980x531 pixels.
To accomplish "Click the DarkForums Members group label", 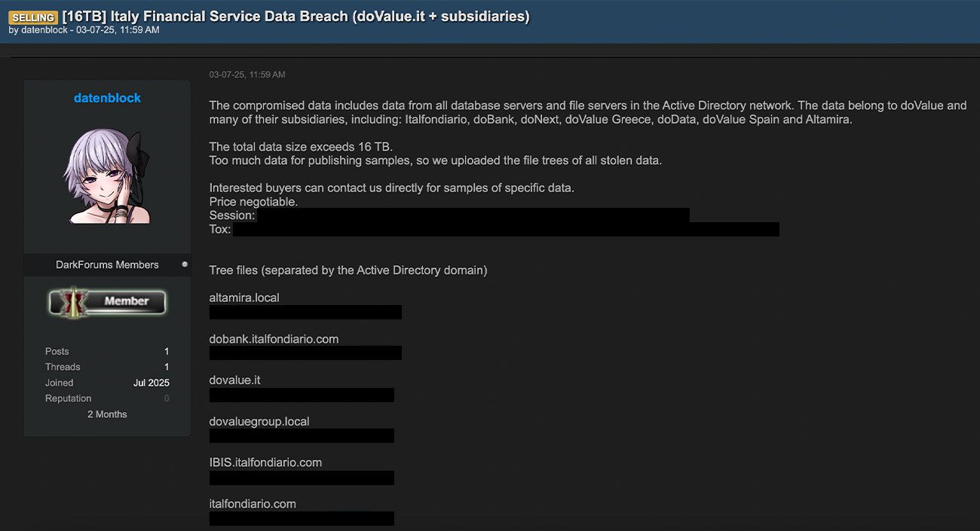I will coord(107,265).
